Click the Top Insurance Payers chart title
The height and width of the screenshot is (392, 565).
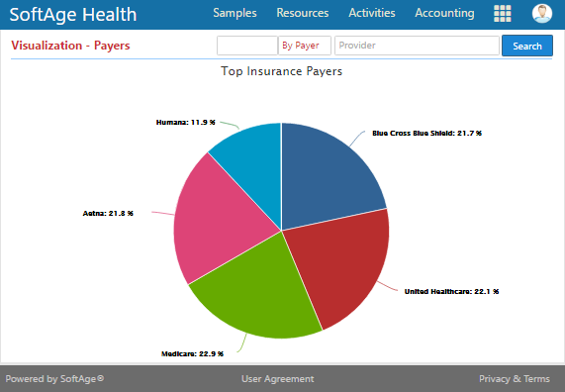point(281,71)
